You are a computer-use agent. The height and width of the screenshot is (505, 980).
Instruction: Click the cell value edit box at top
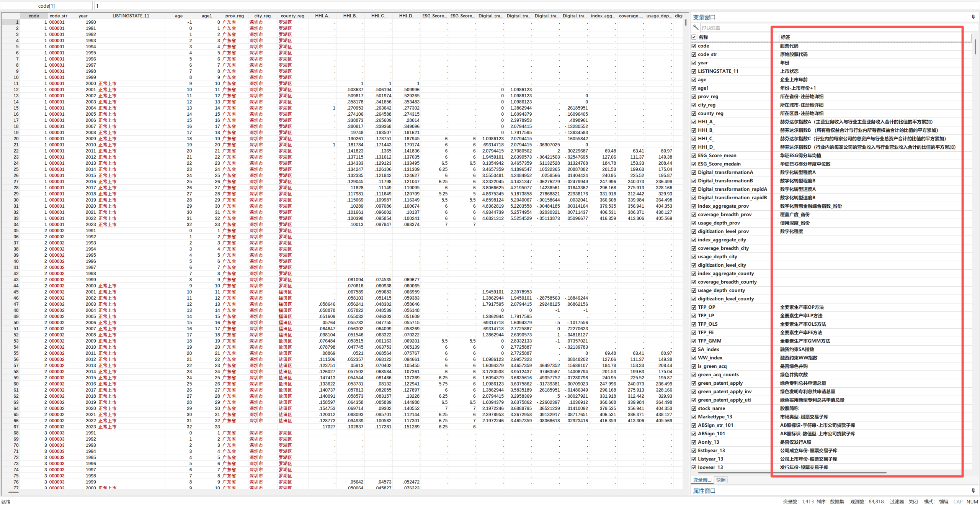(x=383, y=6)
